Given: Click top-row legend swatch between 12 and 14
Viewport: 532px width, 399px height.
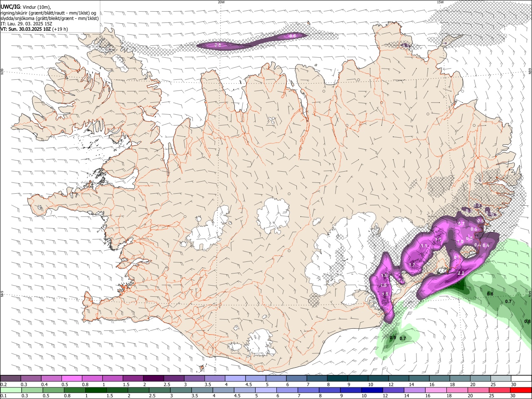Looking at the screenshot, I should pyautogui.click(x=399, y=378).
